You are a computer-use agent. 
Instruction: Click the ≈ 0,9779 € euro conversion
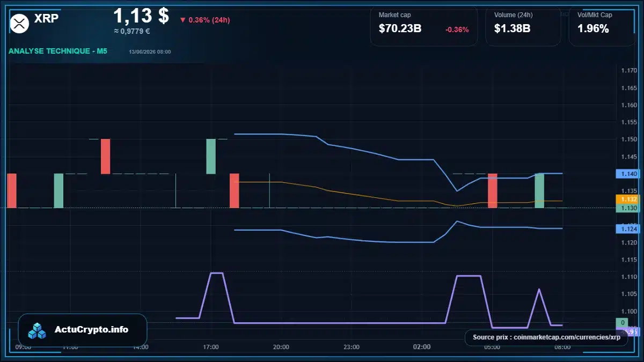[x=131, y=31]
